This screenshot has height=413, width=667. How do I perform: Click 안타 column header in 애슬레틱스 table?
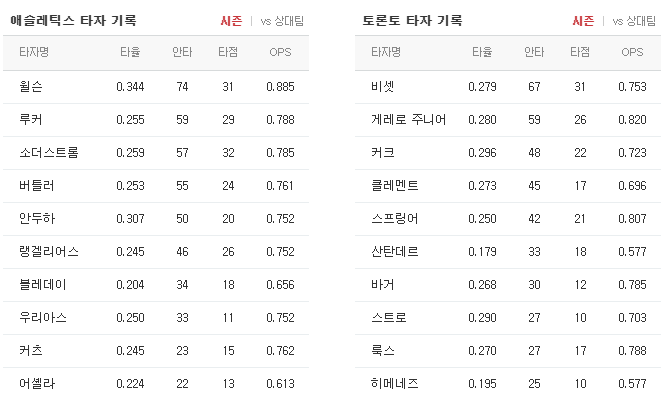[182, 52]
